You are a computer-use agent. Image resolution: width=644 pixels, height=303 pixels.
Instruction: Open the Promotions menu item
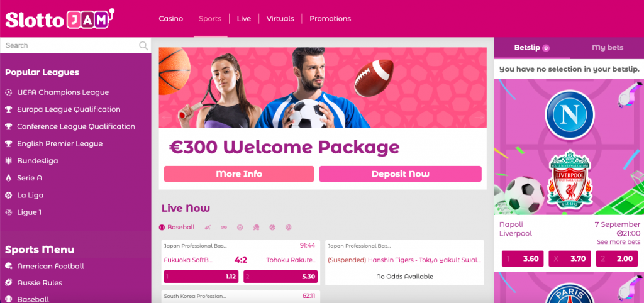pos(330,18)
